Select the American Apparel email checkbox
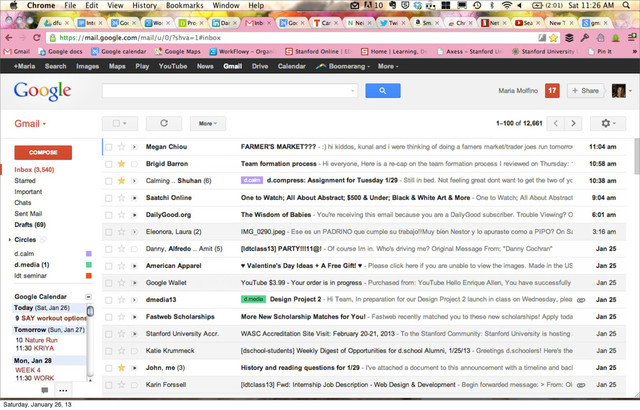Viewport: 640px width, 410px height. [x=109, y=265]
